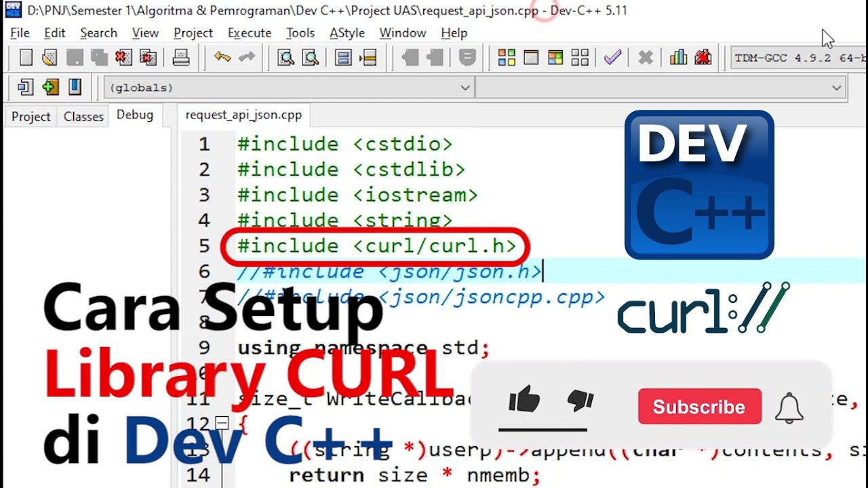Open Profile Analysis bar chart icon

click(678, 58)
